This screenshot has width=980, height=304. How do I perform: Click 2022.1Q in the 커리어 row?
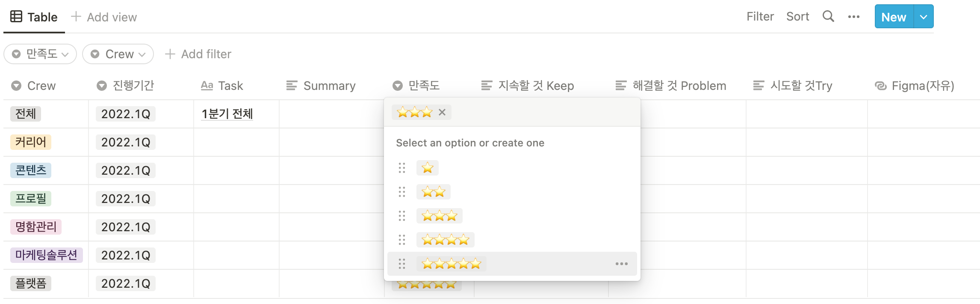click(126, 142)
